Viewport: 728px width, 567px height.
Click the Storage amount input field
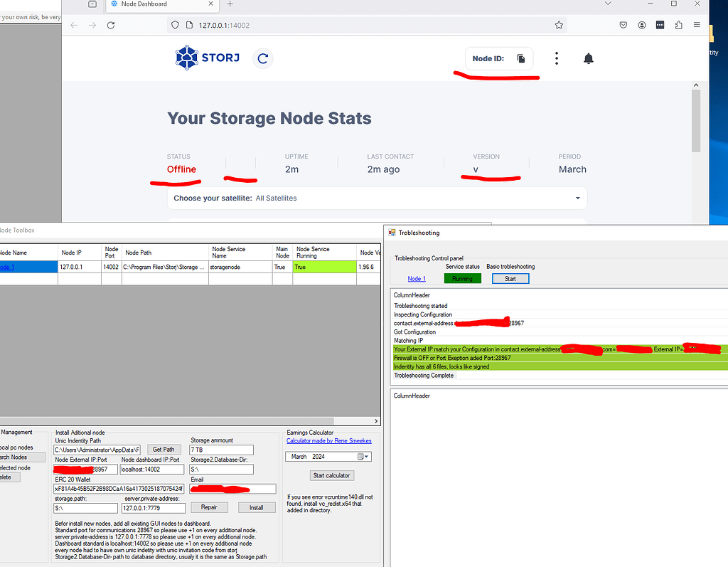pyautogui.click(x=222, y=450)
